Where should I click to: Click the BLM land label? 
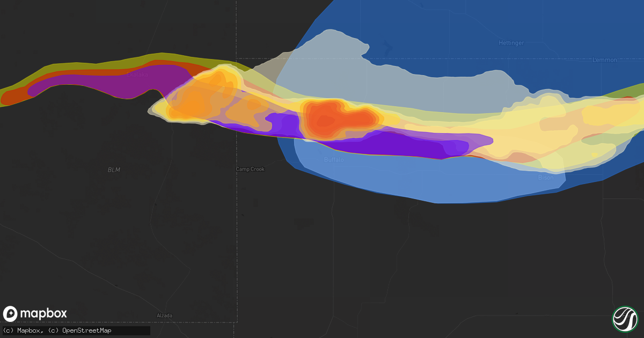coord(114,170)
